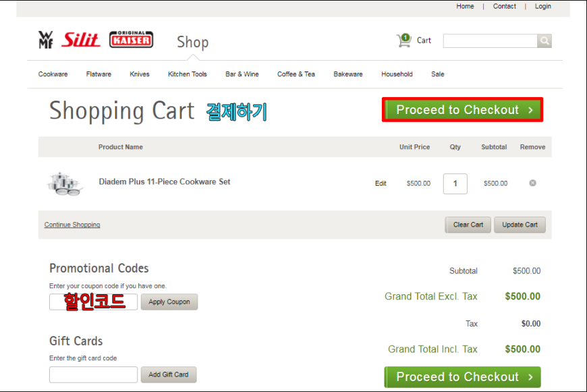The height and width of the screenshot is (392, 587).
Task: Click the Update Cart button
Action: [520, 225]
